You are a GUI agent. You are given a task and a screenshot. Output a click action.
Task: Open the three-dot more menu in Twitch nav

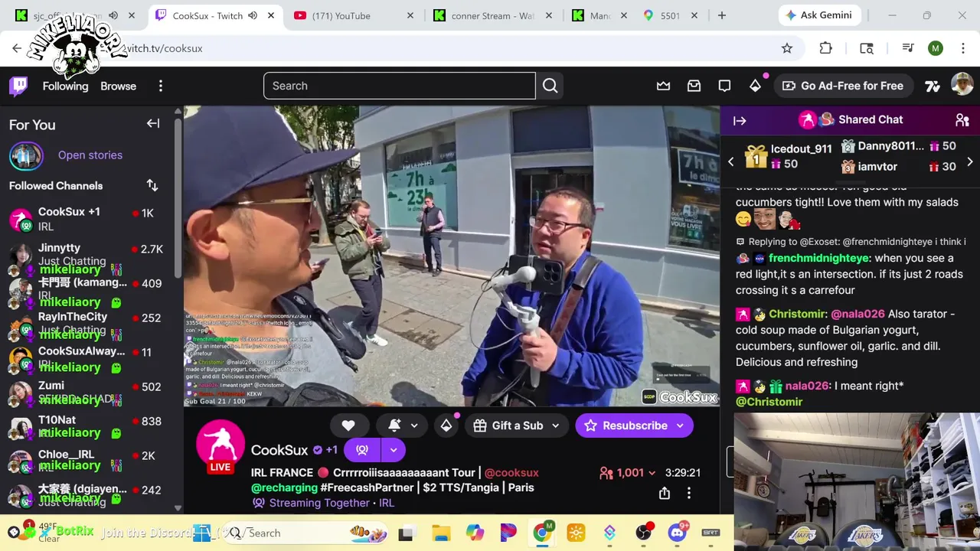coord(161,86)
